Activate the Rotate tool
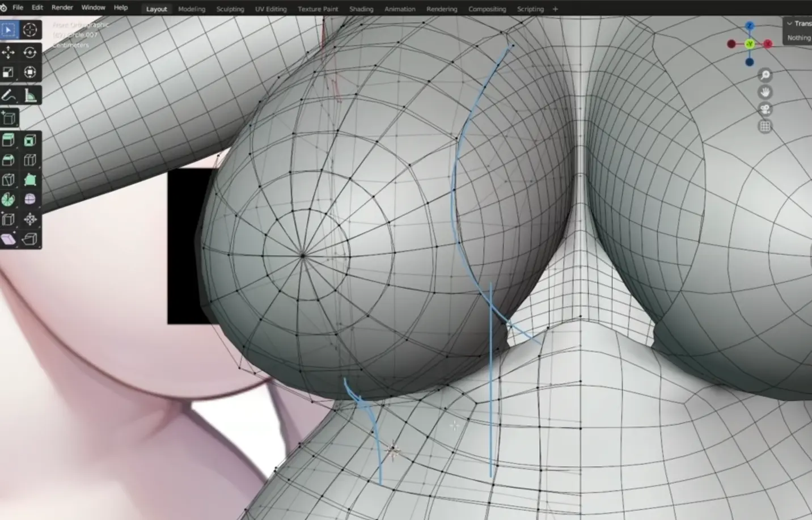The width and height of the screenshot is (812, 520). tap(30, 53)
